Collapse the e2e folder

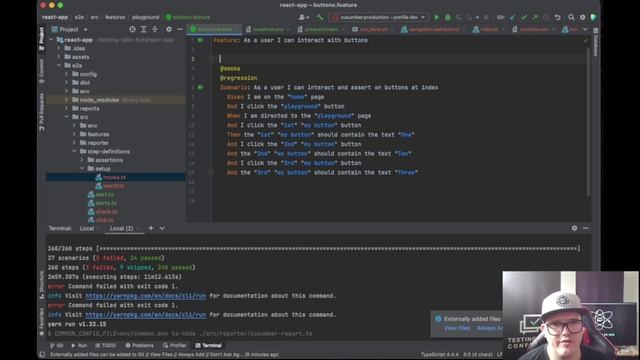pos(59,65)
